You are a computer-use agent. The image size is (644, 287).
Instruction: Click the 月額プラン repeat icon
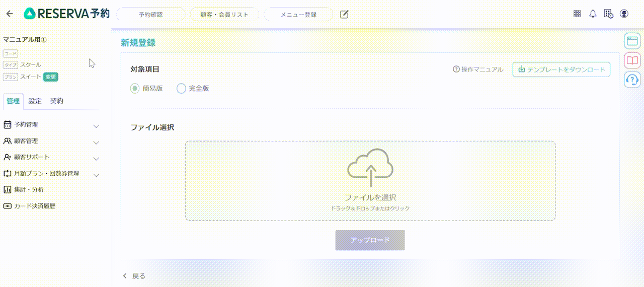[x=7, y=173]
